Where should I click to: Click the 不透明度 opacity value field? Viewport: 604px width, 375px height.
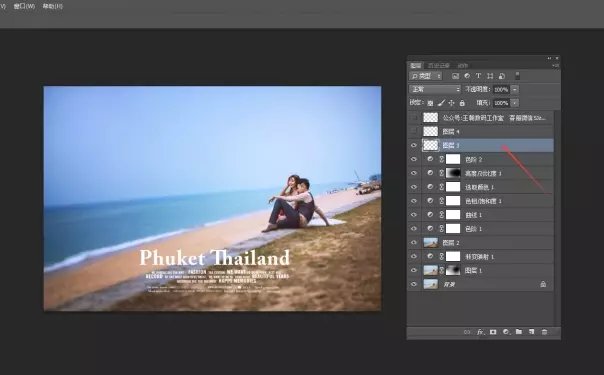coord(501,89)
